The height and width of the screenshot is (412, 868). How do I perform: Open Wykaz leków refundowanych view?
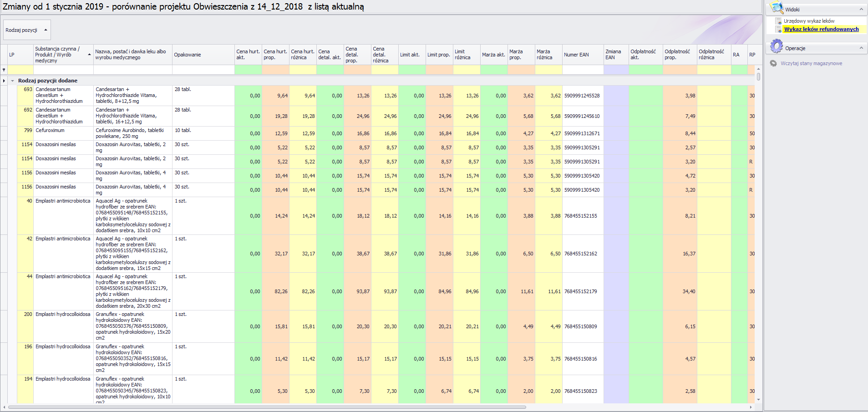click(x=821, y=29)
